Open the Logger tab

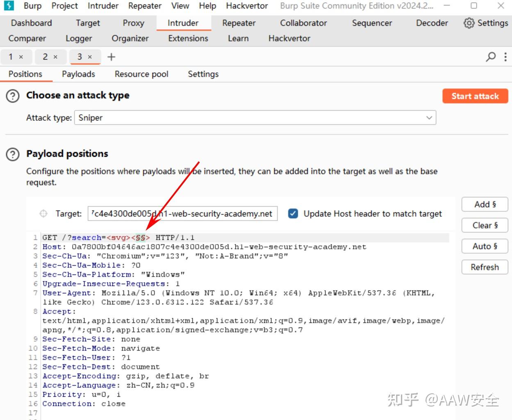pyautogui.click(x=79, y=39)
